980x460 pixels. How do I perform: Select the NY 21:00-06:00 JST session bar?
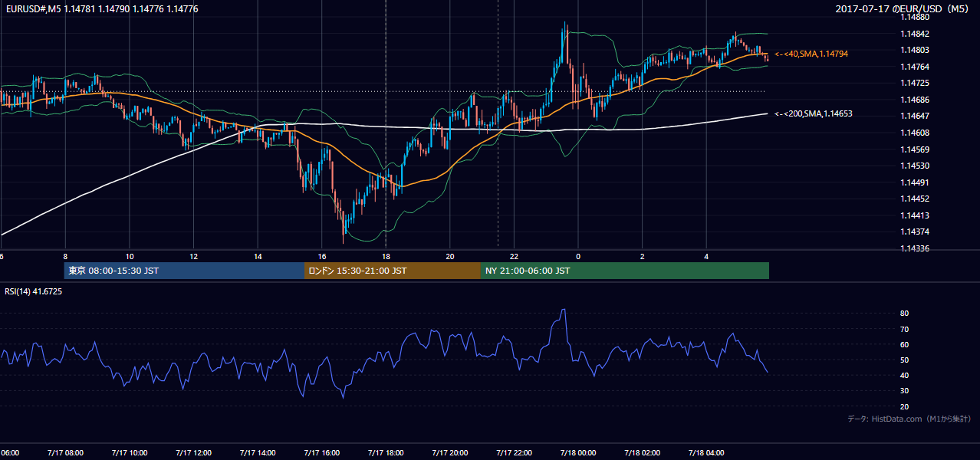[625, 271]
